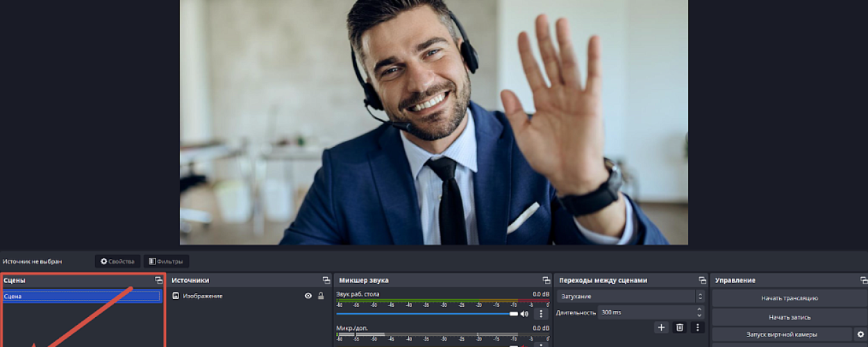This screenshot has width=868, height=347.
Task: Delete the transition using the trash icon
Action: (x=680, y=328)
